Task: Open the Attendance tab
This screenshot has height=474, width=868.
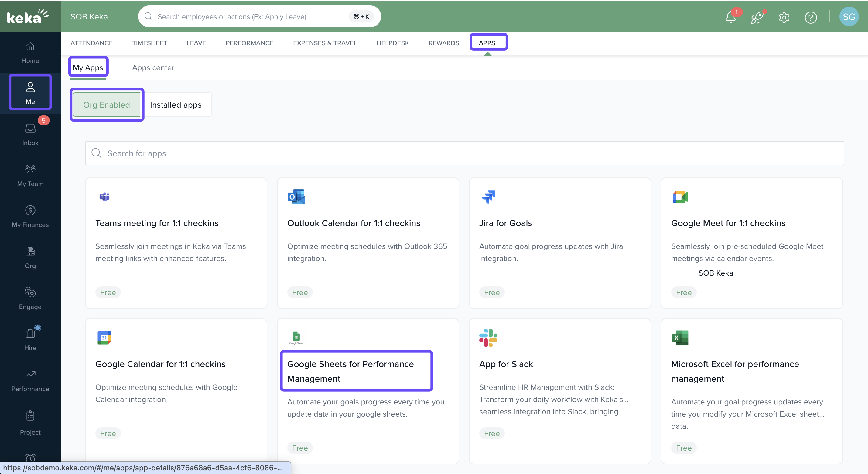Action: click(x=91, y=43)
